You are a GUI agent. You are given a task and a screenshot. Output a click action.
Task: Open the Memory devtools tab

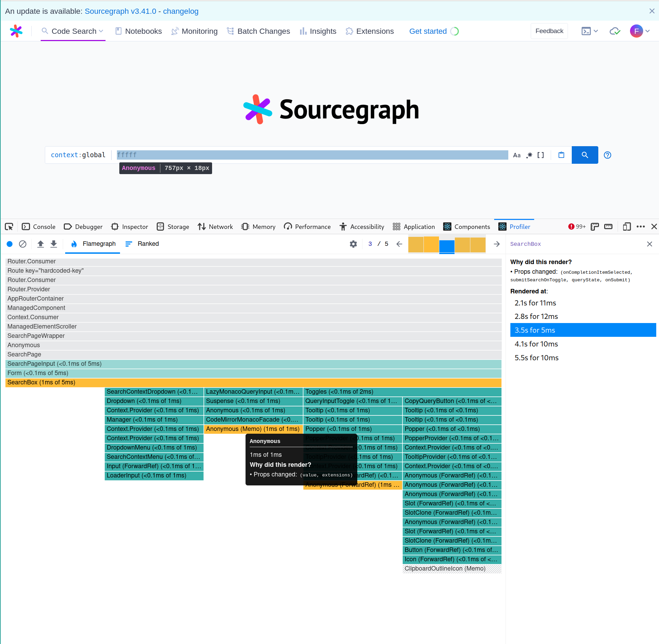(258, 227)
